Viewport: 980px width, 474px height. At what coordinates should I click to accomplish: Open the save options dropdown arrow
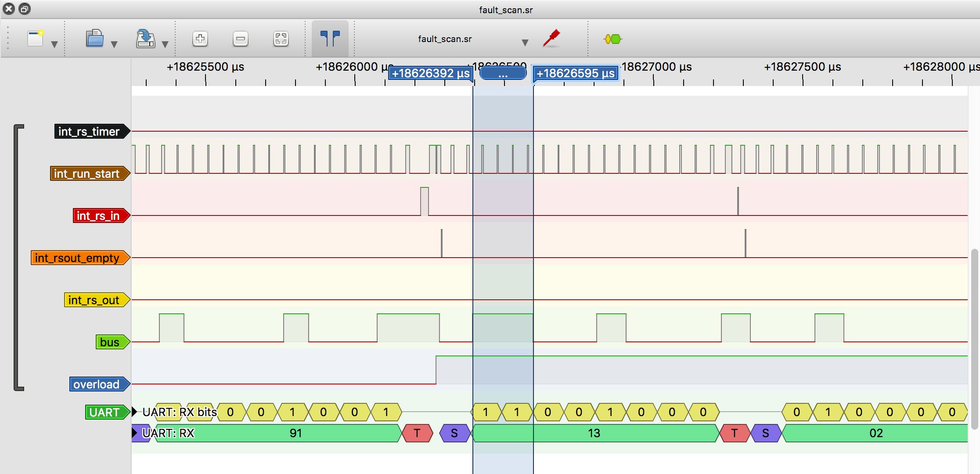(x=165, y=44)
